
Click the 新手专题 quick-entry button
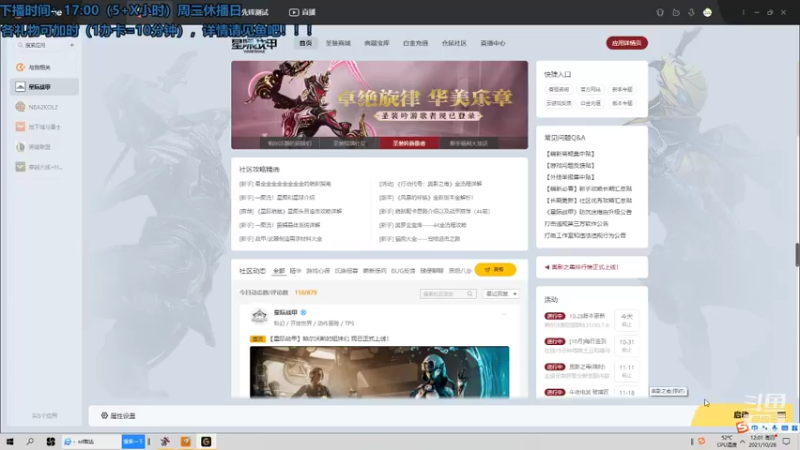pos(622,89)
